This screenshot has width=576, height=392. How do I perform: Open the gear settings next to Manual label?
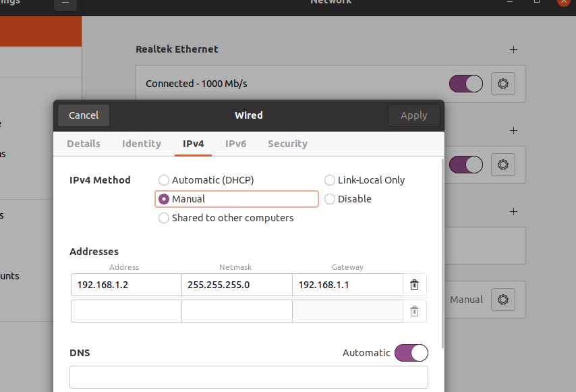tap(502, 299)
